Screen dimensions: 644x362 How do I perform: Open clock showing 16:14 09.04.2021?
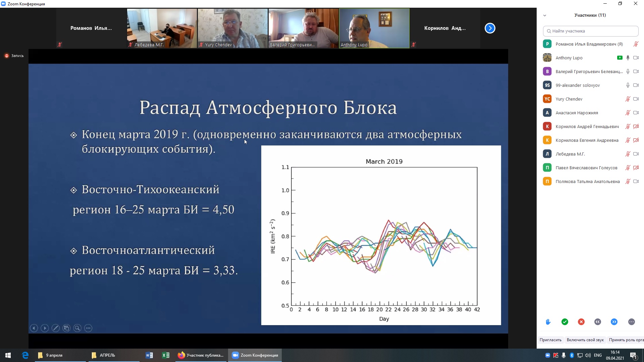click(x=615, y=355)
